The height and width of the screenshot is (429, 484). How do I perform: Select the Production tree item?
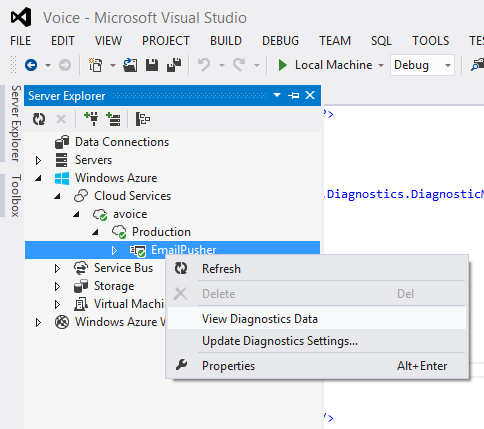[161, 232]
